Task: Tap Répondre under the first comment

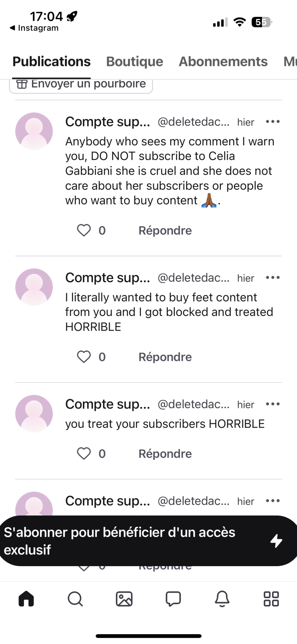Action: (165, 231)
